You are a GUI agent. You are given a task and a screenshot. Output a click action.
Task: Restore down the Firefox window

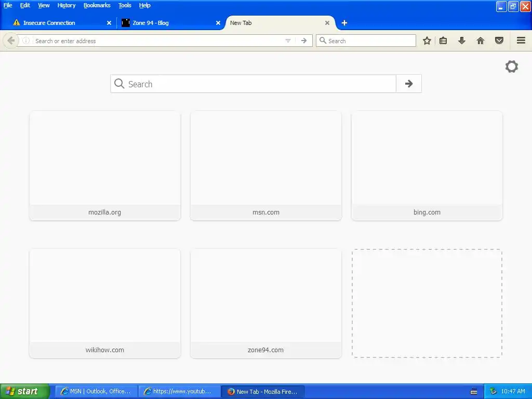(513, 6)
